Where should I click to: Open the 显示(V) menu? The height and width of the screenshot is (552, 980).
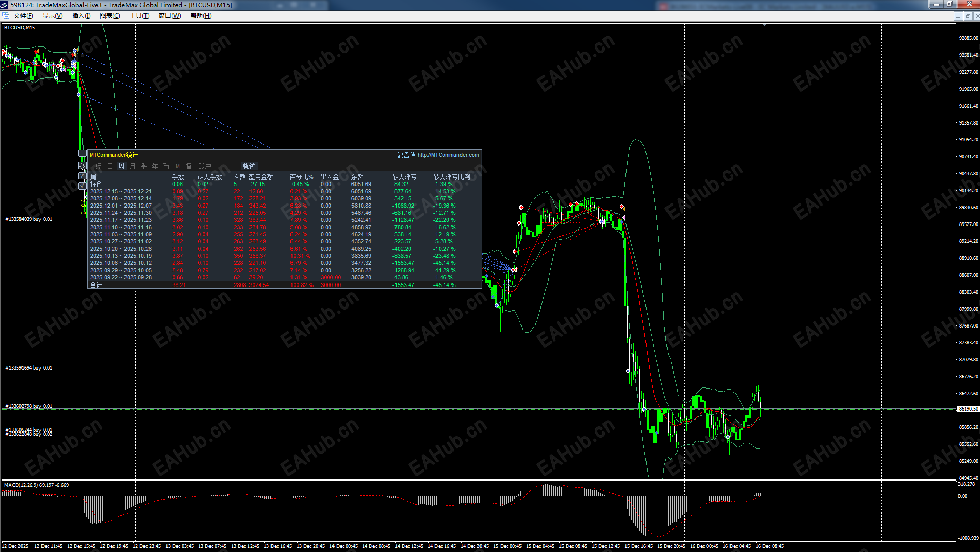click(52, 16)
